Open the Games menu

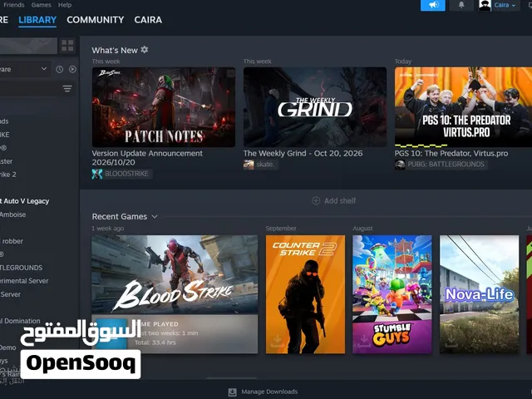click(x=41, y=5)
